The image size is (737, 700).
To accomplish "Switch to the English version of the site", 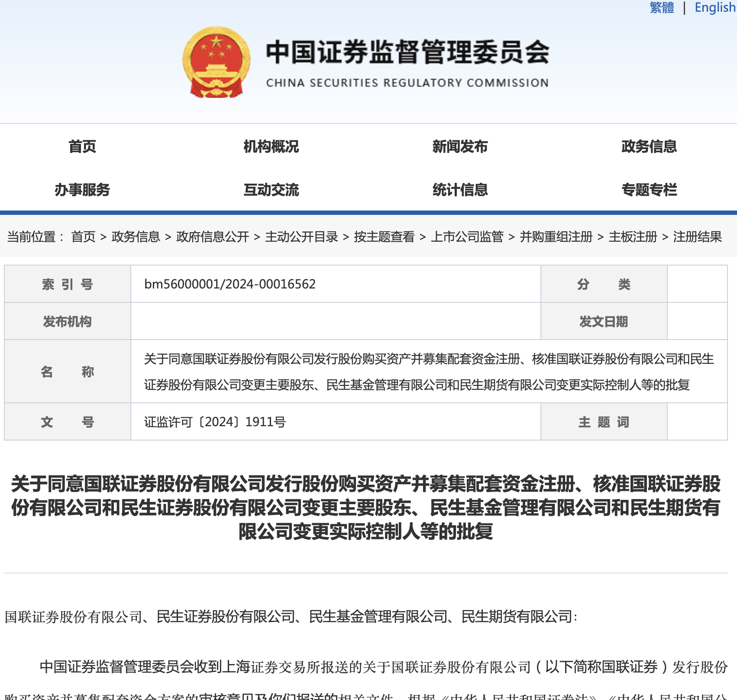I will coord(715,7).
